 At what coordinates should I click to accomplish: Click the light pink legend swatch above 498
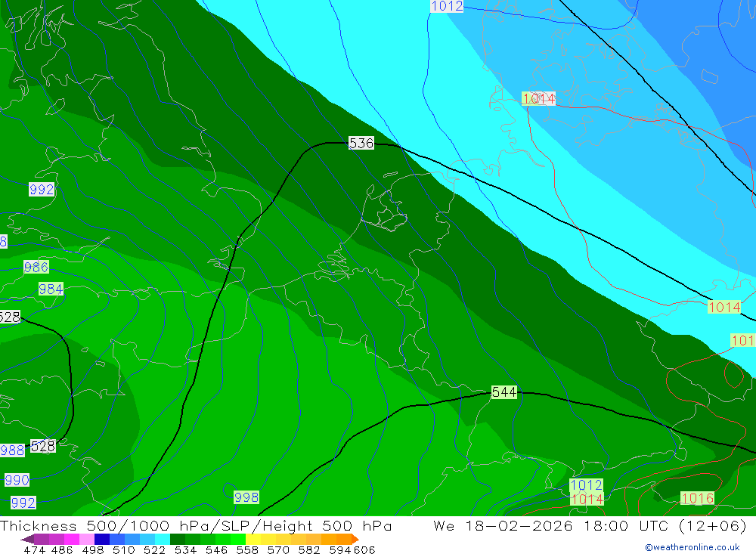point(85,539)
